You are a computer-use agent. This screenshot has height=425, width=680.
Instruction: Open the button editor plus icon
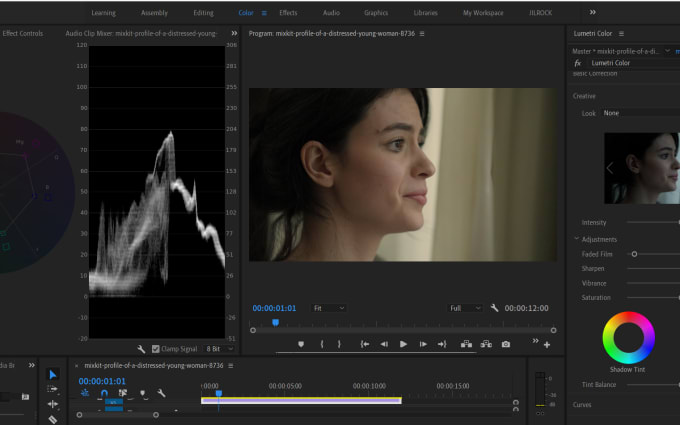point(547,345)
